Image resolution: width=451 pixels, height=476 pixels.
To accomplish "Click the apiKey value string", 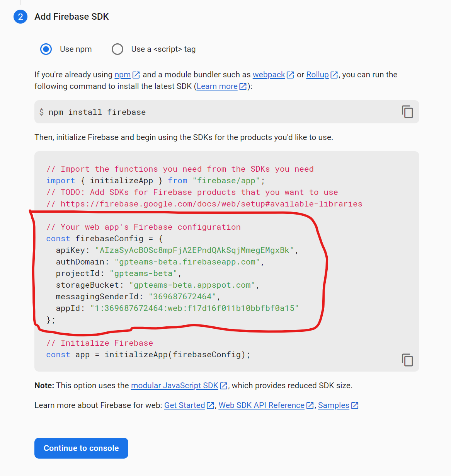I will click(194, 250).
